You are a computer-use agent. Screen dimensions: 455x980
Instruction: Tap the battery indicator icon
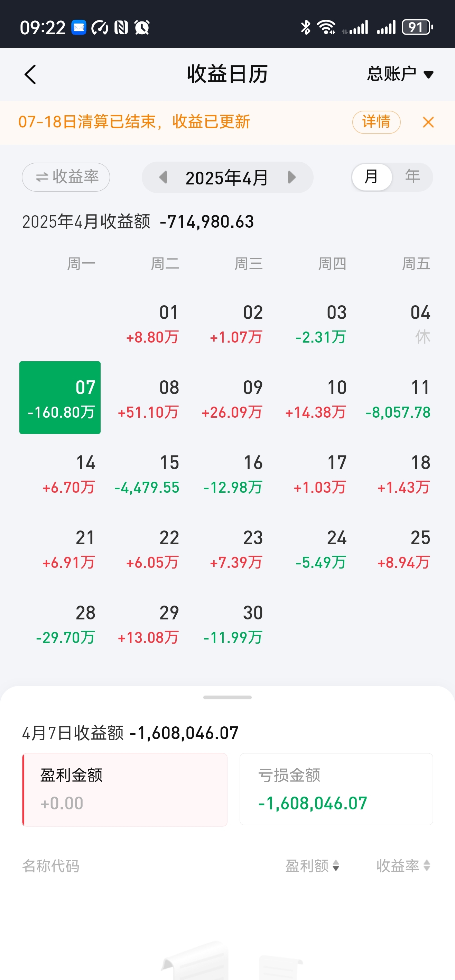click(x=417, y=27)
